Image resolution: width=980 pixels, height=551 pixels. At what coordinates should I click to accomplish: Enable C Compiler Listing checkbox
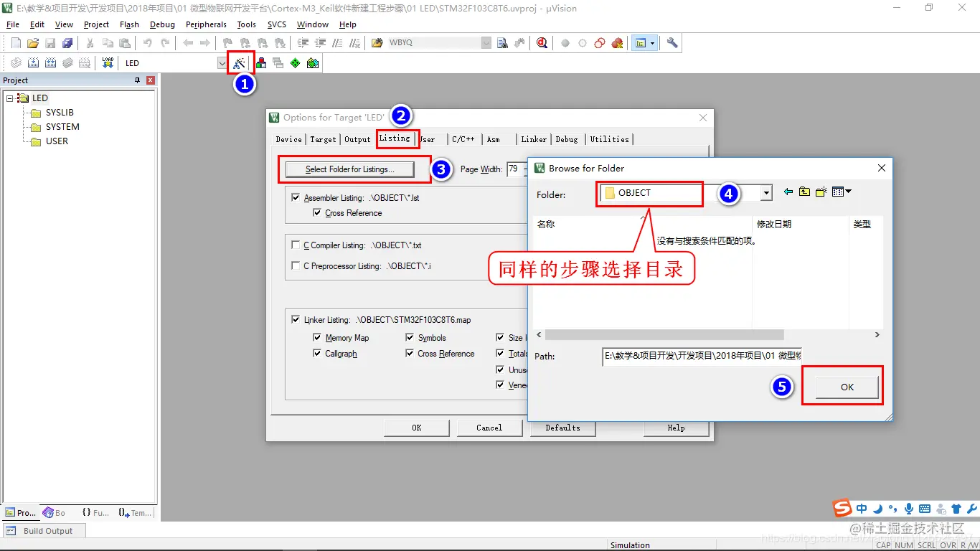(x=296, y=245)
